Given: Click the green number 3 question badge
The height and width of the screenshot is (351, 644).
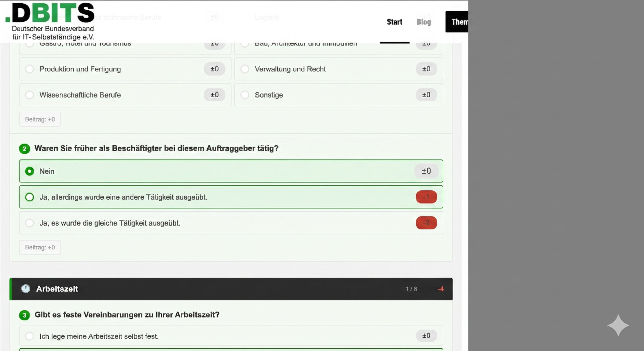Looking at the screenshot, I should tap(25, 315).
